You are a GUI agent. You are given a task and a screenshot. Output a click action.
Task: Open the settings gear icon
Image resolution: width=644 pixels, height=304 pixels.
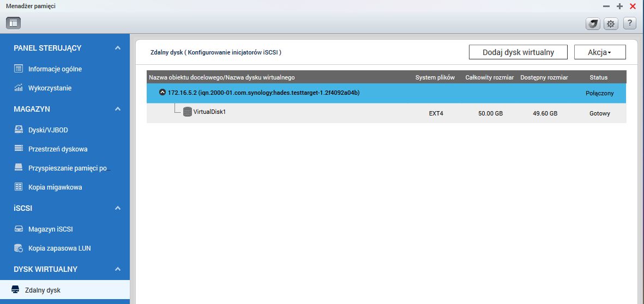click(611, 24)
